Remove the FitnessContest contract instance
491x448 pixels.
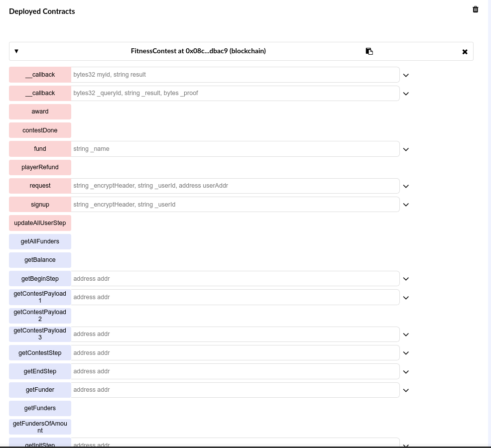[465, 52]
